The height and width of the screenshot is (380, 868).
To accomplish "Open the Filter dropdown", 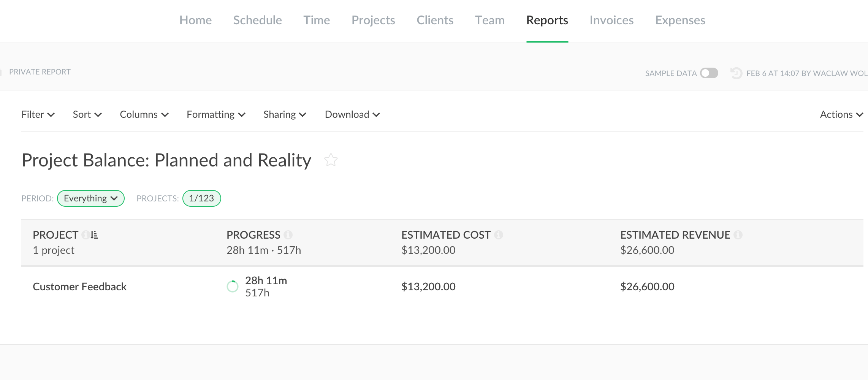I will 38,114.
